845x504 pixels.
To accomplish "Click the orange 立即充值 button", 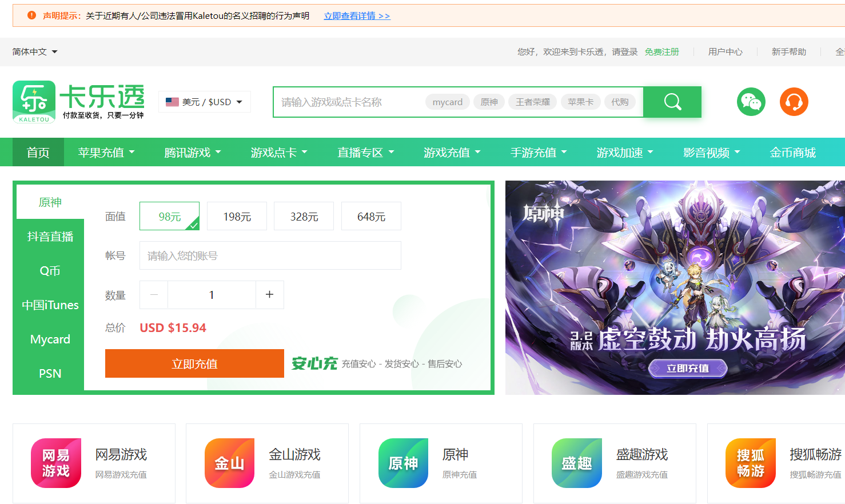I will coord(194,363).
